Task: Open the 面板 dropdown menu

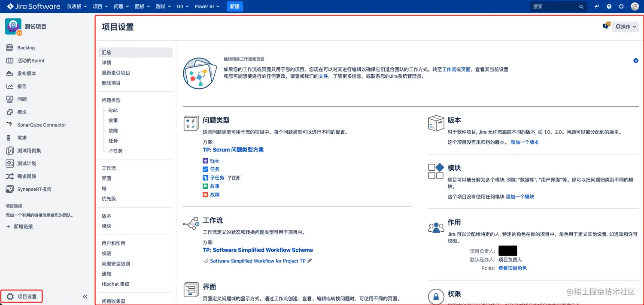Action: click(x=142, y=6)
